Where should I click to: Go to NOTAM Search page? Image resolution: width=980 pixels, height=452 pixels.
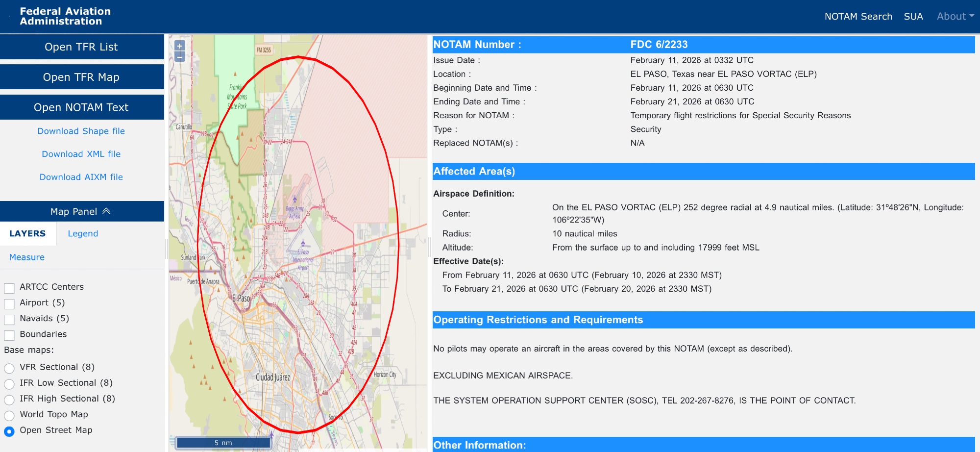pos(858,16)
